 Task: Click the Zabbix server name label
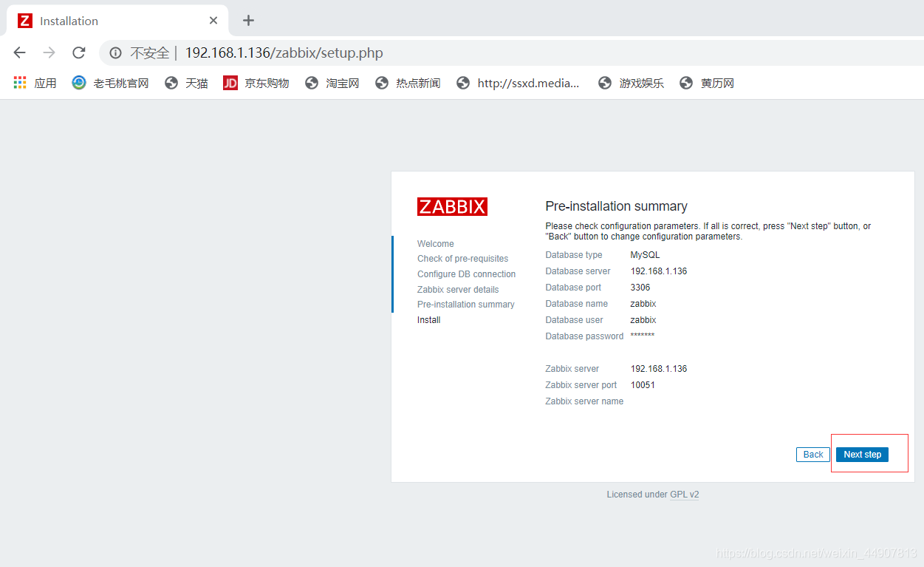(584, 401)
